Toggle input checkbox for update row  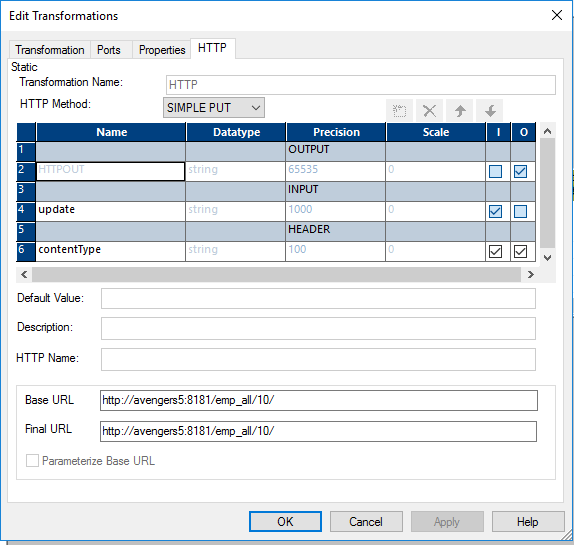495,211
